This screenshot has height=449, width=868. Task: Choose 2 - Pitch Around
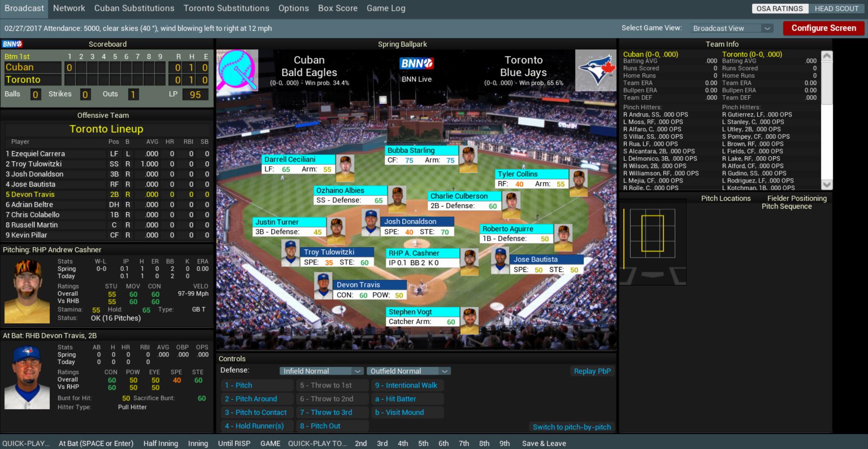coord(258,399)
